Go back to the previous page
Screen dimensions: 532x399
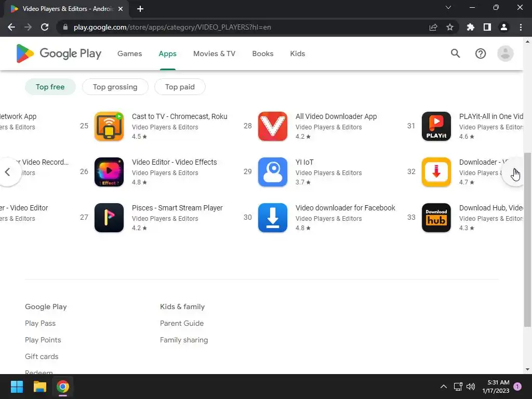11,27
